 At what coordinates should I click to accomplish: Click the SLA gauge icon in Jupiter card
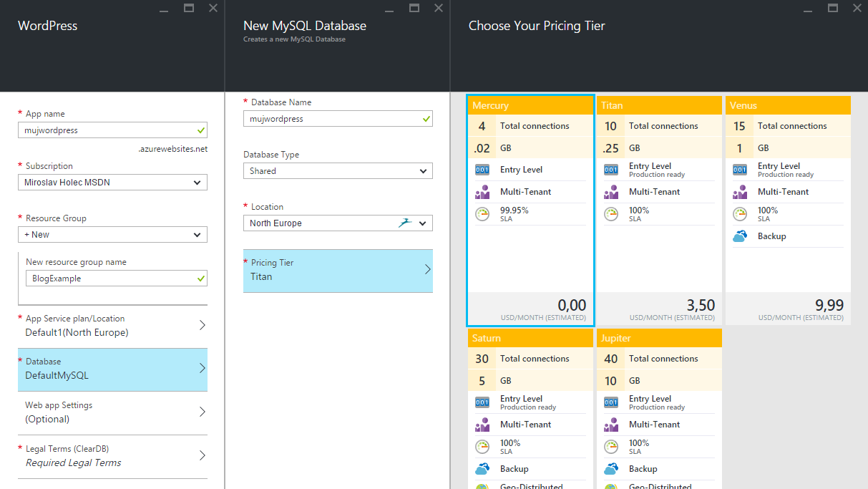coord(611,447)
